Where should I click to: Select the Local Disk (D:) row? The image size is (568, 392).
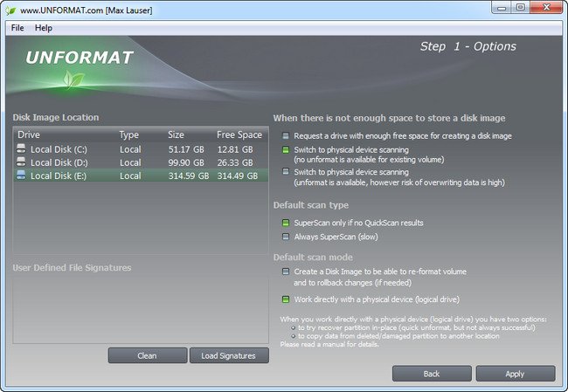pyautogui.click(x=141, y=162)
